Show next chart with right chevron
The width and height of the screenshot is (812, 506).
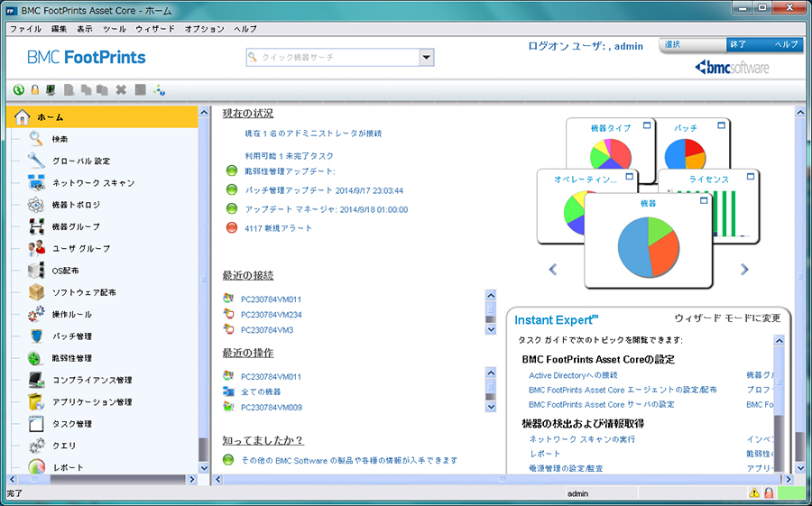tap(744, 269)
